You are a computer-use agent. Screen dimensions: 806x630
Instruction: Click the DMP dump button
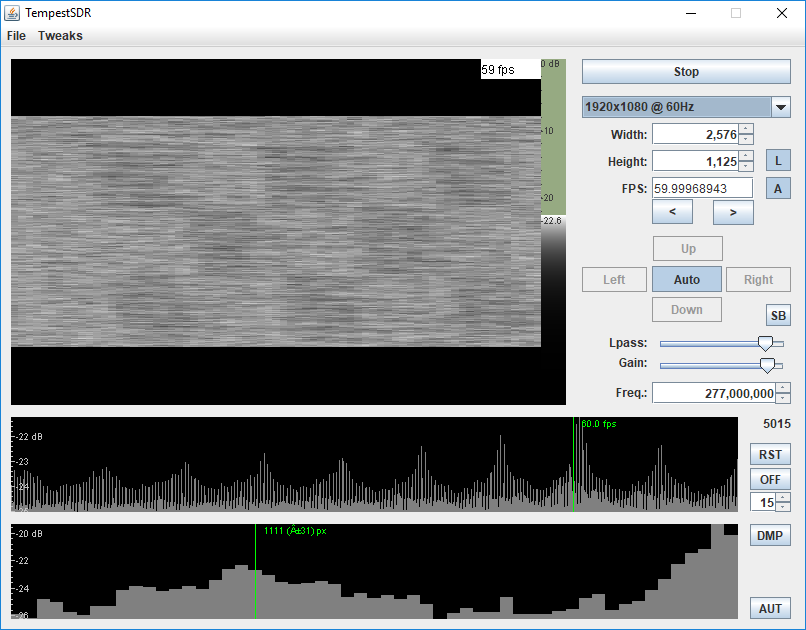coord(770,536)
